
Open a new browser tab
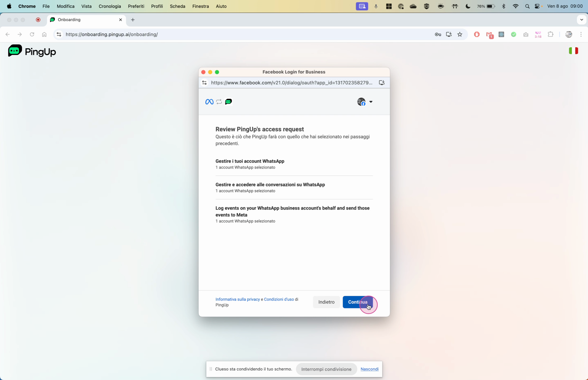point(133,20)
